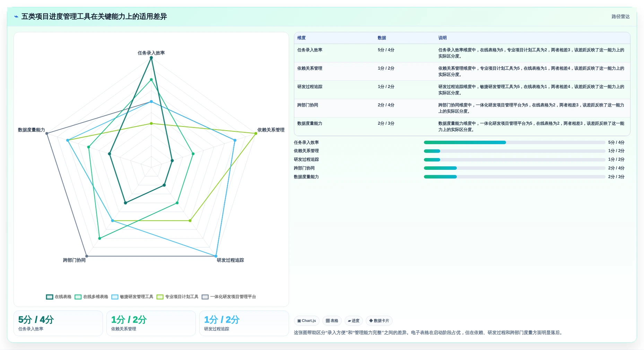Click the 任务录入效率 radar axis label

point(151,53)
